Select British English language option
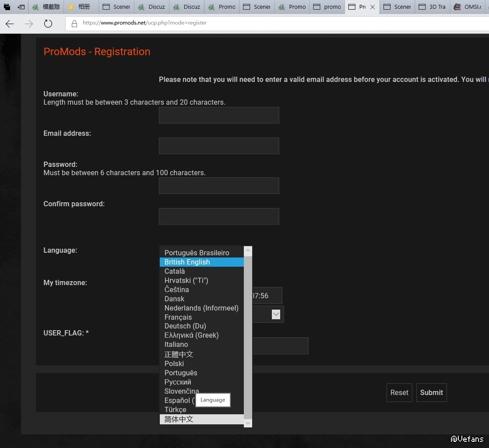The width and height of the screenshot is (489, 448). (187, 262)
